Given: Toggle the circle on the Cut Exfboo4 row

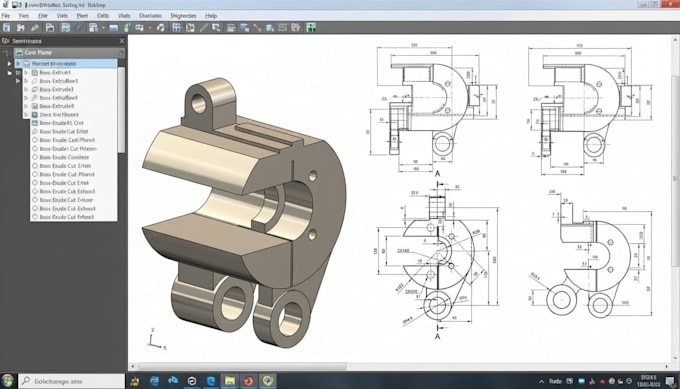Looking at the screenshot, I should coord(35,209).
